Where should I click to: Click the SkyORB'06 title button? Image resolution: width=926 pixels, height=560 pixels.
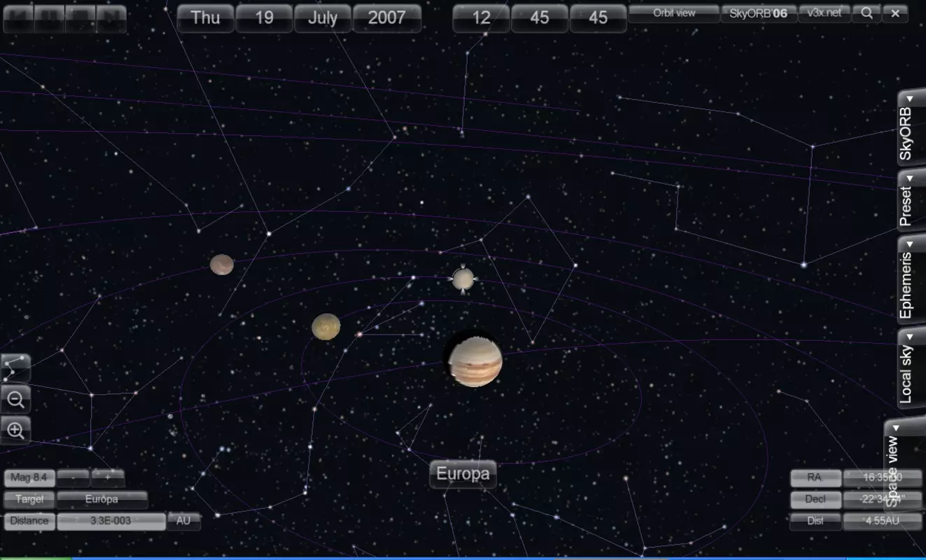coord(759,13)
